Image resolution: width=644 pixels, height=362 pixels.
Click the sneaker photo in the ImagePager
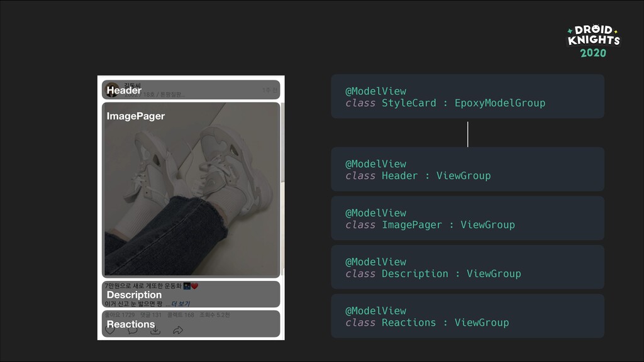[x=191, y=189]
